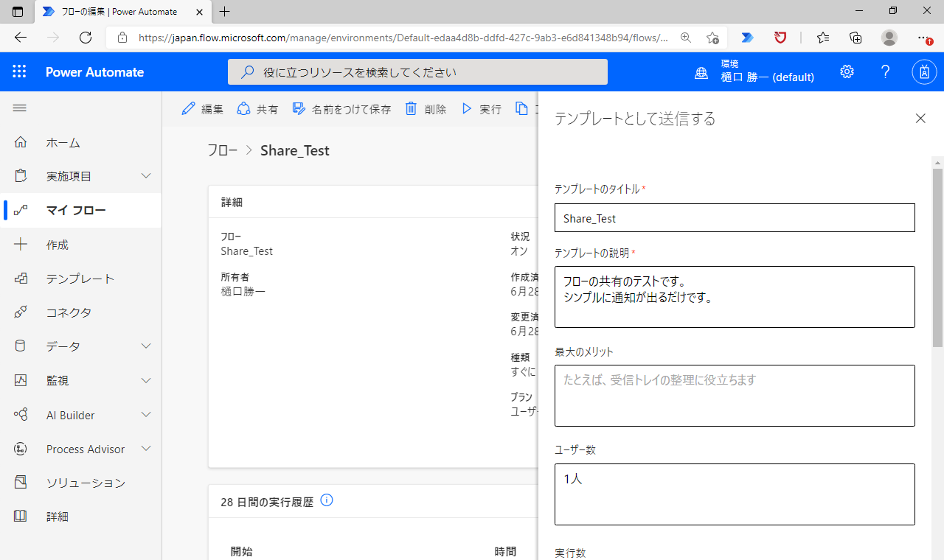Click the マイ フロー flow icon
Image resolution: width=944 pixels, height=560 pixels.
point(21,210)
